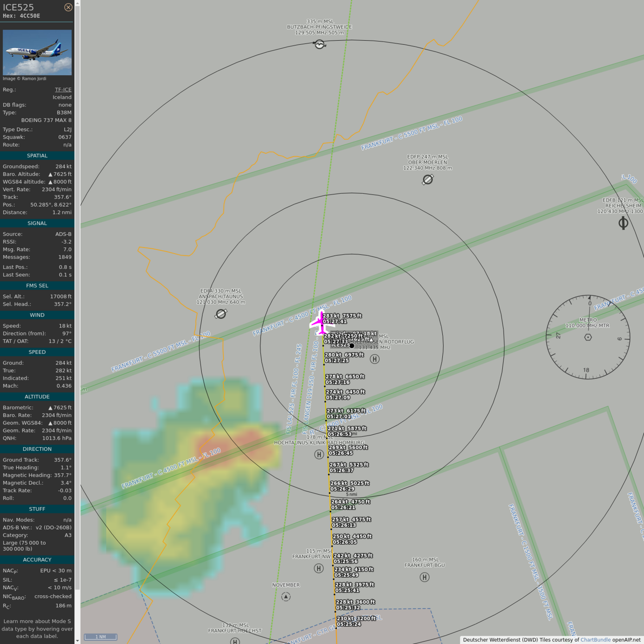
Task: Click the 05:25:24 track point label
Action: [349, 624]
